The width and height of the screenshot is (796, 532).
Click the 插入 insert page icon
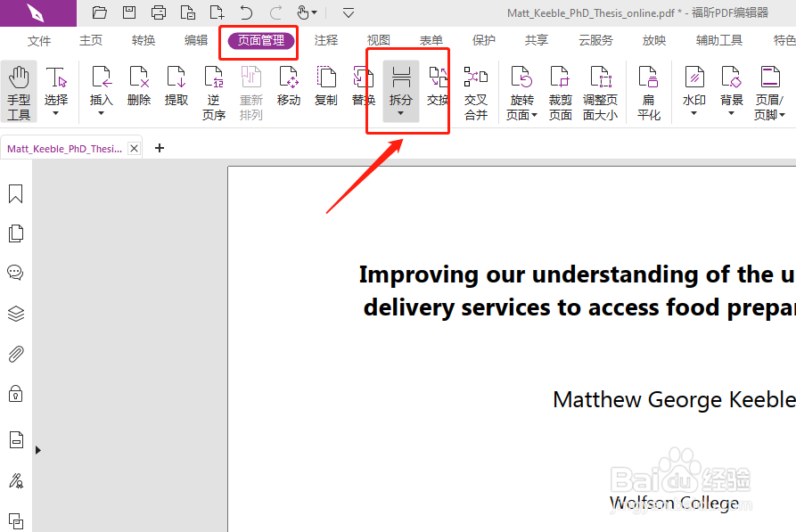coord(102,77)
